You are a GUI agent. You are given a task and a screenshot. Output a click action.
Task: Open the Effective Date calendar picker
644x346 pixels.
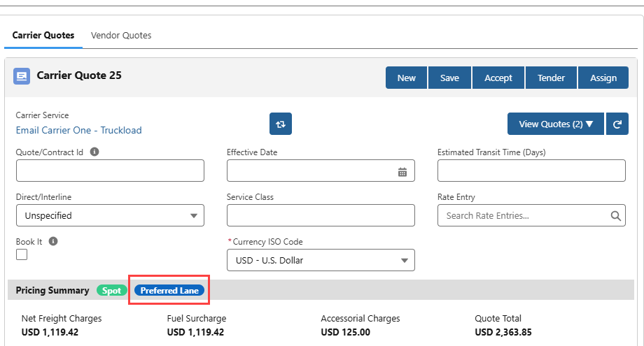(x=402, y=172)
